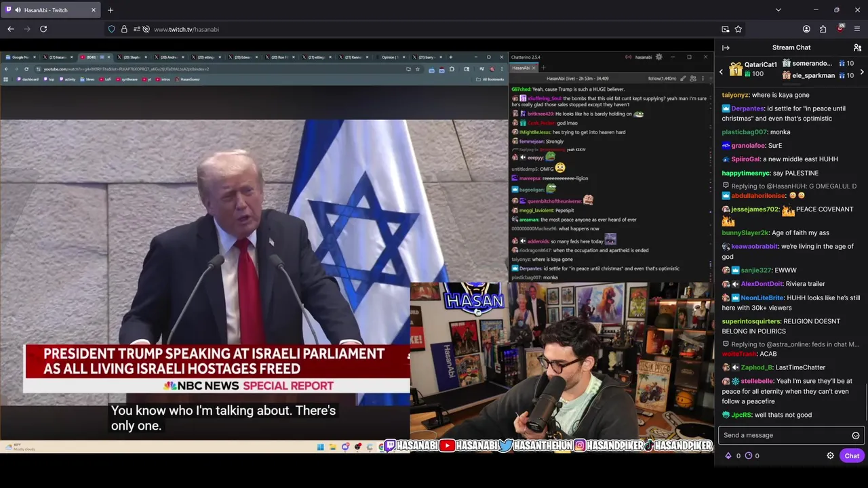This screenshot has width=868, height=488.
Task: Click username taiyonyz in Twitch chat
Action: click(x=735, y=96)
